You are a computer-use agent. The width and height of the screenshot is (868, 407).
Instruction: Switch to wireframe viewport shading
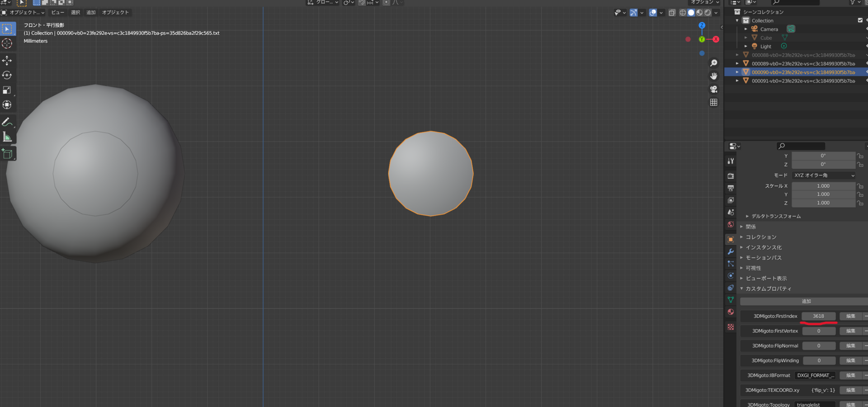[x=683, y=13]
